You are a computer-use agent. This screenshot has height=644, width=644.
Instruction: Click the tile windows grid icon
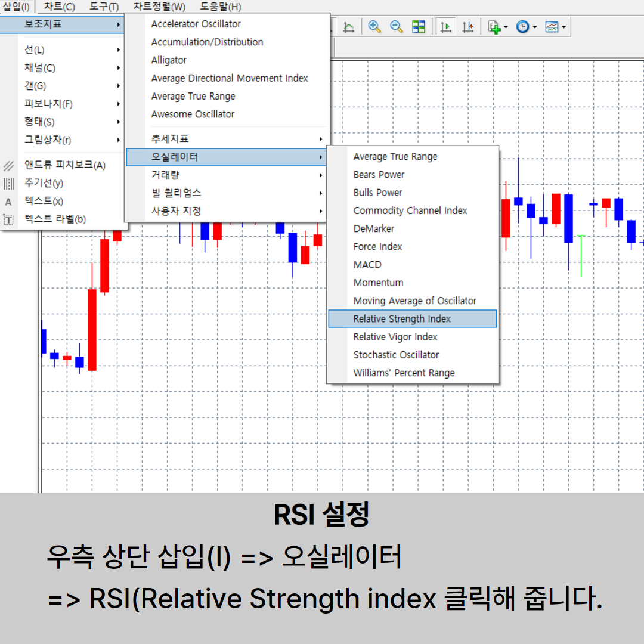point(419,27)
